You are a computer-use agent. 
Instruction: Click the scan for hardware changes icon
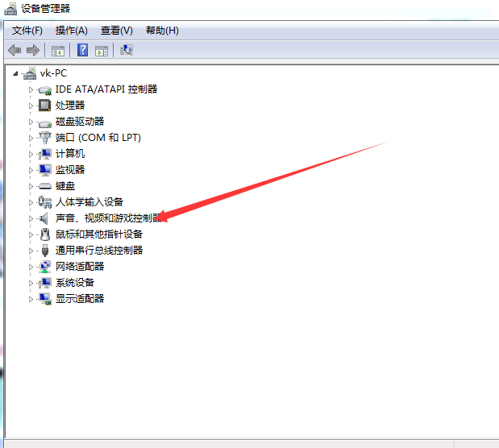click(x=127, y=50)
